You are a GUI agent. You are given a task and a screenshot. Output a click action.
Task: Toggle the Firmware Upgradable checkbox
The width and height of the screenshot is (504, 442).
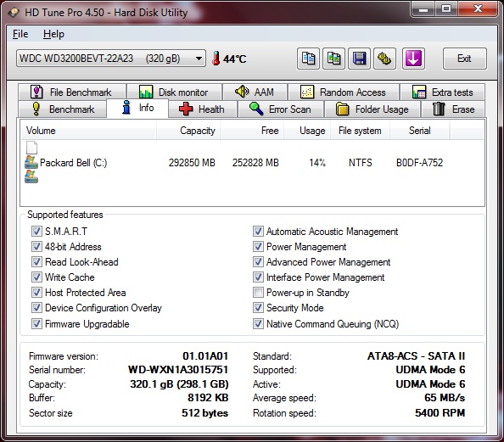pyautogui.click(x=36, y=323)
